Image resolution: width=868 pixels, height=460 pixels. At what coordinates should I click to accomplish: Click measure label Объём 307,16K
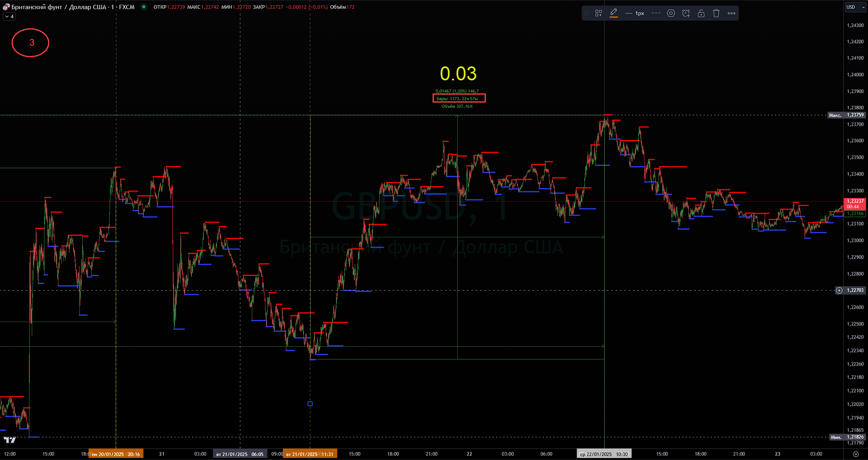[x=457, y=106]
